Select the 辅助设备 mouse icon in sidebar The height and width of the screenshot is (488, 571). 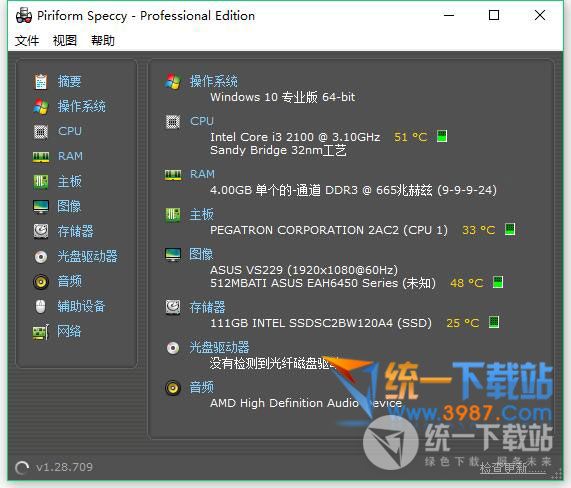tap(41, 306)
